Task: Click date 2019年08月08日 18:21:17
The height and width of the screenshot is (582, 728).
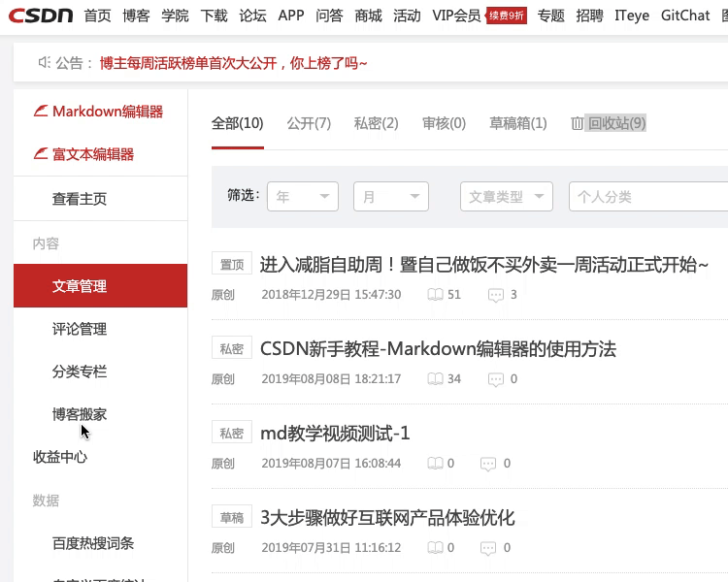Action: pos(331,379)
